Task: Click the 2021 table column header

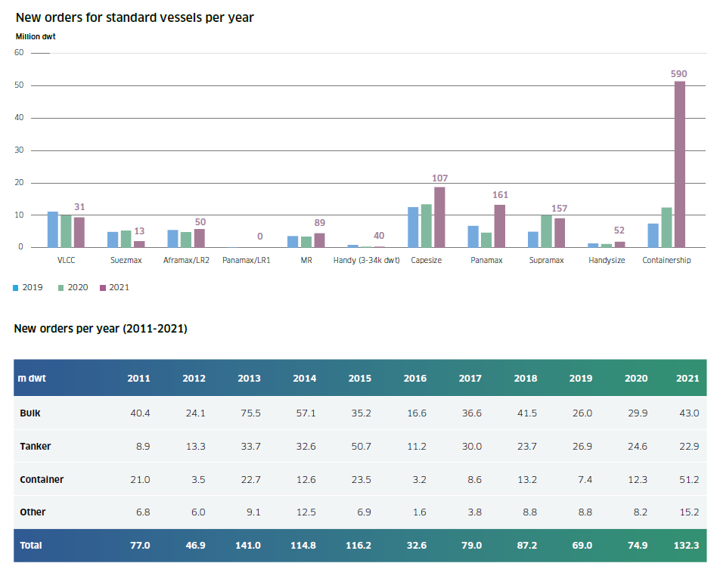Action: point(686,378)
